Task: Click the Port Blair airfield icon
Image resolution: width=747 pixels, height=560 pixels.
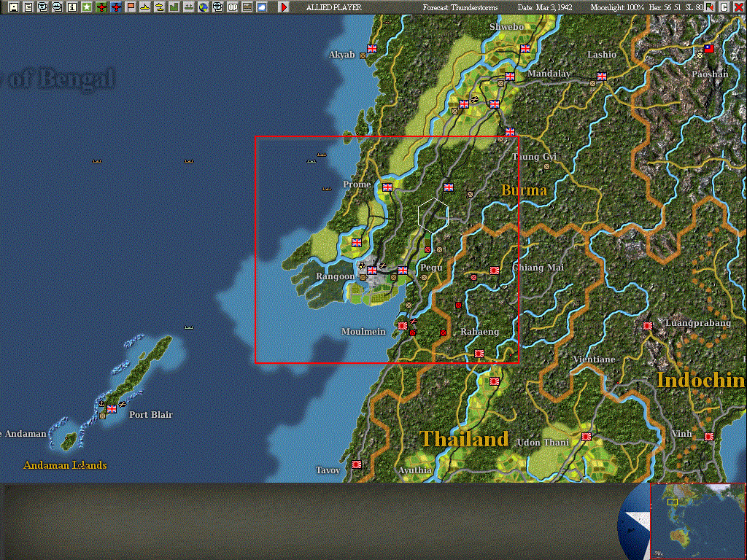Action: (123, 404)
